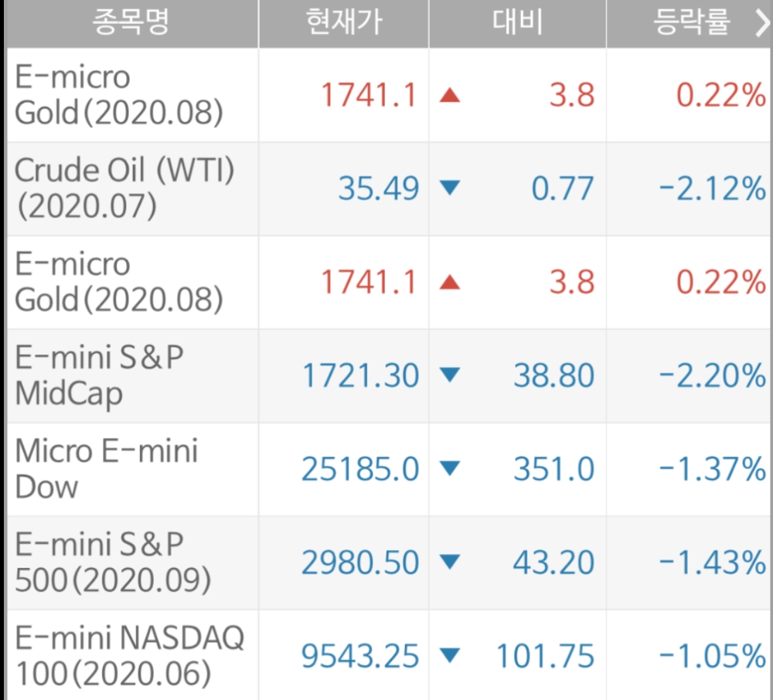Image resolution: width=773 pixels, height=700 pixels.
Task: Sort by the 종목명 column header
Action: point(131,23)
